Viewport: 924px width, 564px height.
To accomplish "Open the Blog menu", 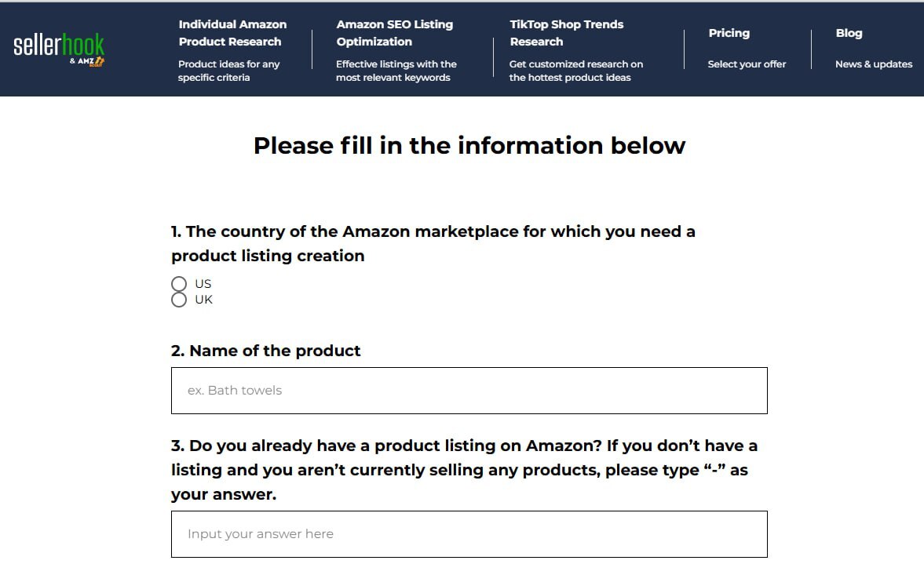I will click(x=849, y=33).
